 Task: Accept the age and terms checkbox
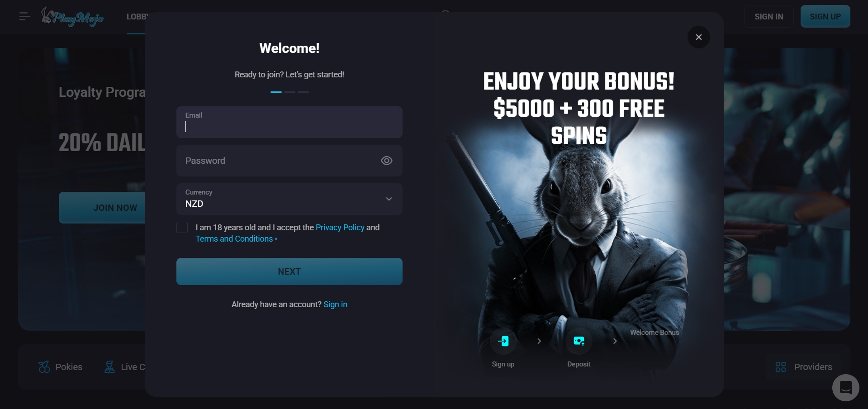[x=182, y=228]
